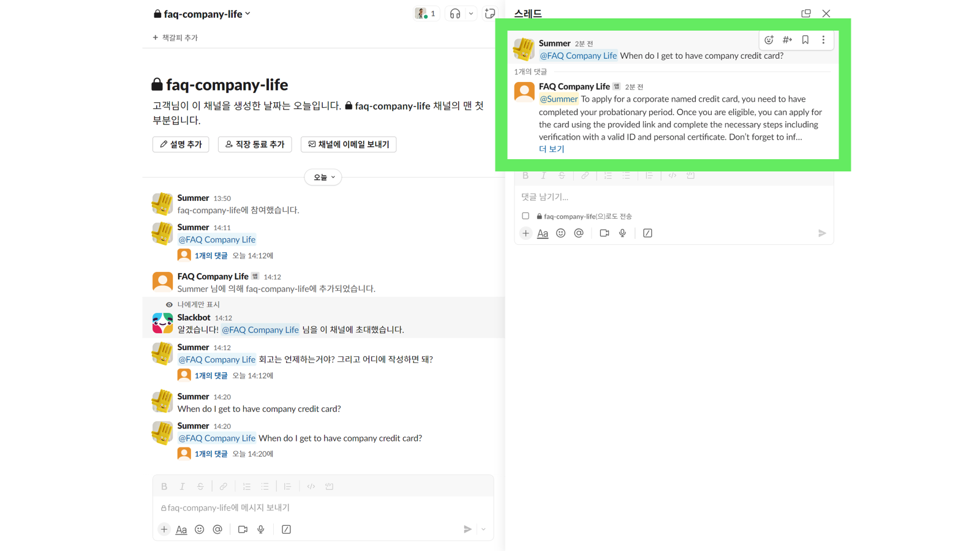This screenshot has height=551, width=980.
Task: Toggle bold in the channel message composer
Action: pos(164,486)
